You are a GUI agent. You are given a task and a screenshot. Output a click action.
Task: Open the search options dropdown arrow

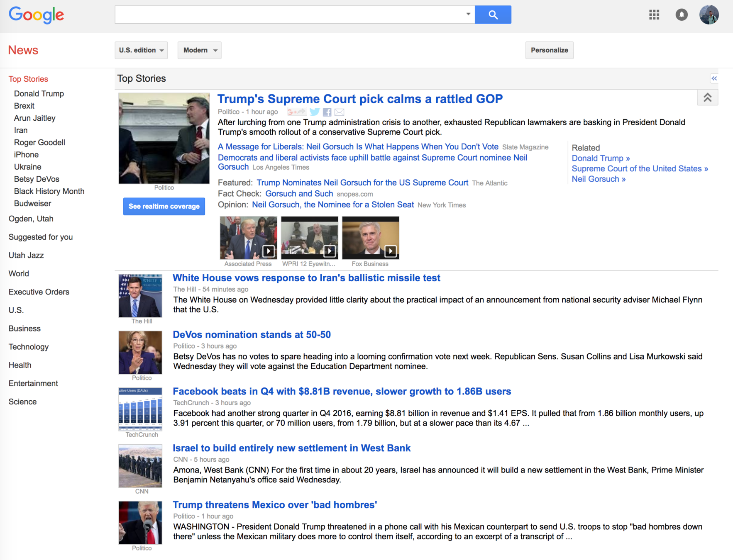[x=468, y=14]
